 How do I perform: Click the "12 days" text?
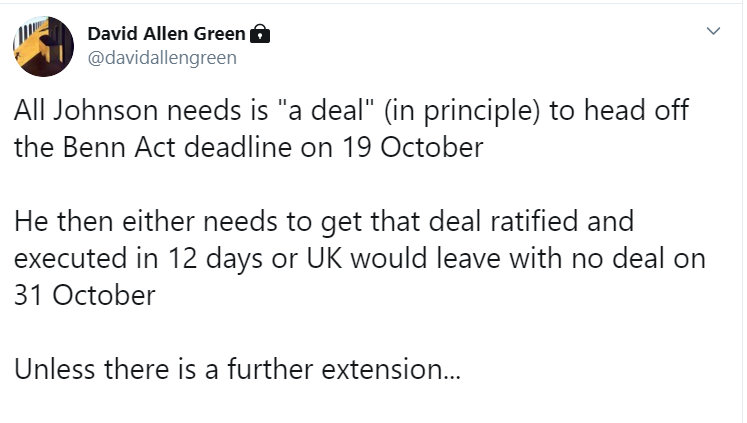point(216,260)
